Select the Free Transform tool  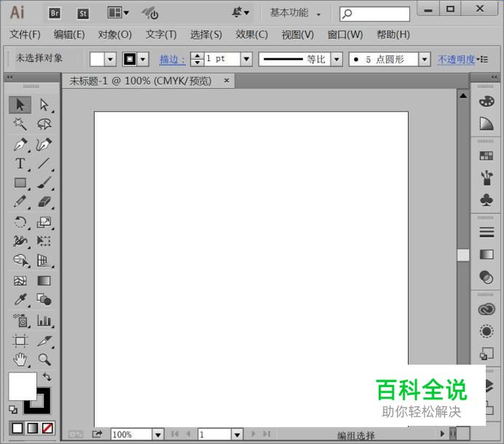[44, 241]
